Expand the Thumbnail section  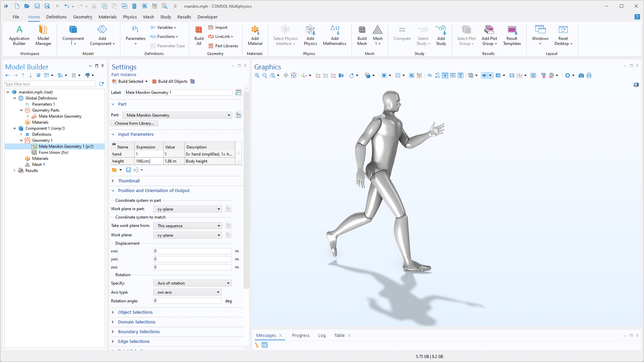pos(129,181)
